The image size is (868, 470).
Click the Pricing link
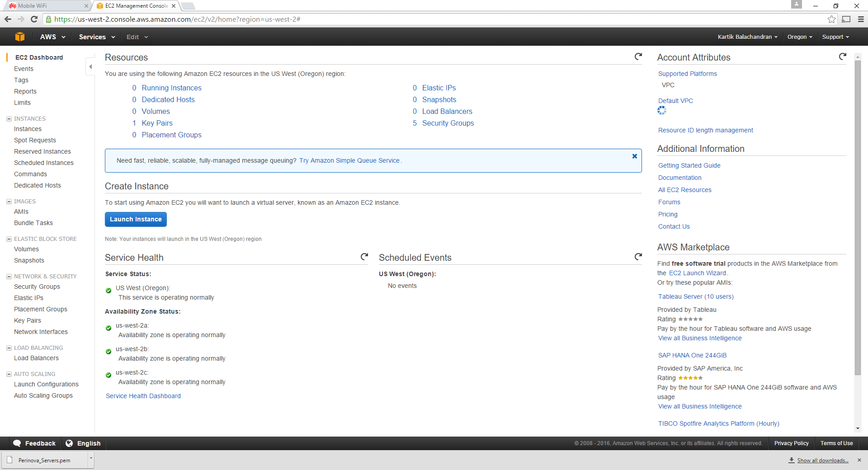tap(668, 214)
